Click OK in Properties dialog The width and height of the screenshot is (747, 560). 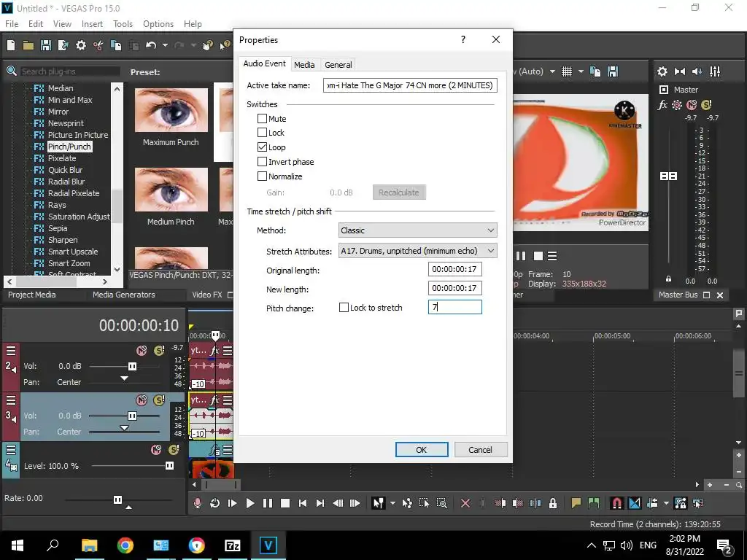click(x=422, y=449)
